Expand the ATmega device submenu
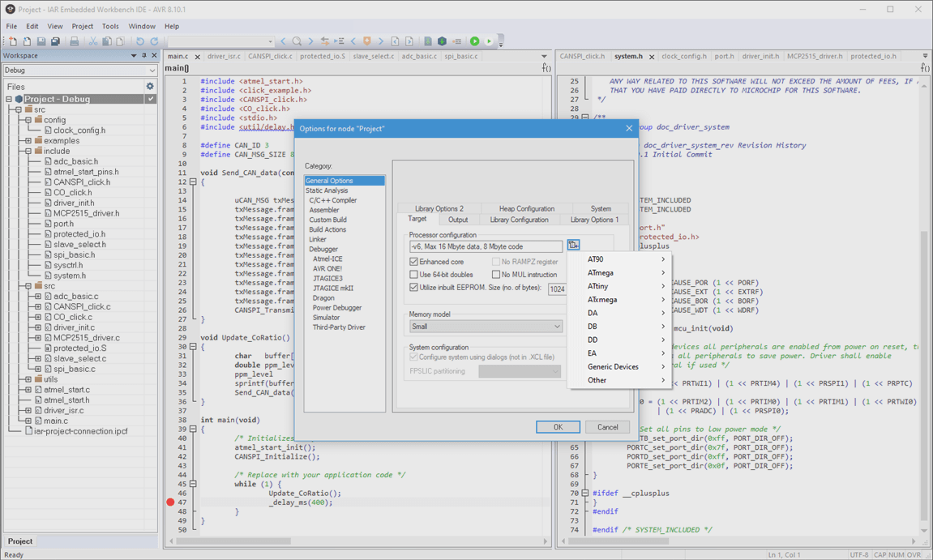The width and height of the screenshot is (933, 560). [x=619, y=272]
